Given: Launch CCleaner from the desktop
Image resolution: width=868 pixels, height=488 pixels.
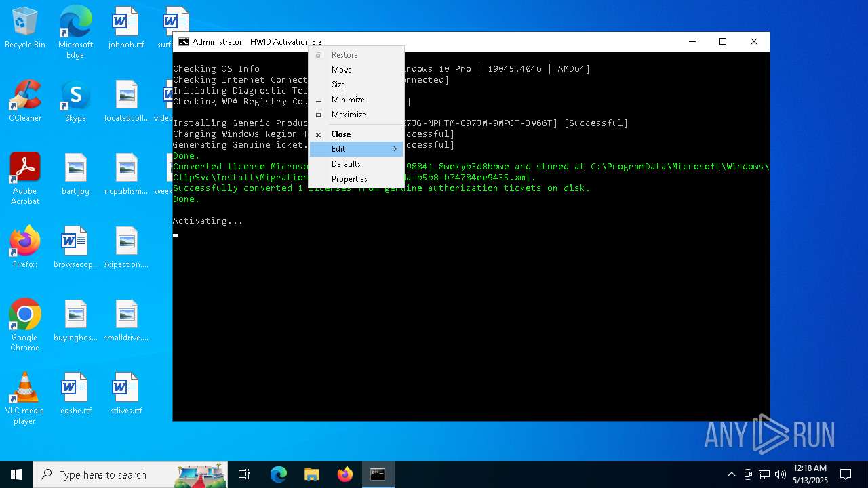Looking at the screenshot, I should pyautogui.click(x=25, y=100).
